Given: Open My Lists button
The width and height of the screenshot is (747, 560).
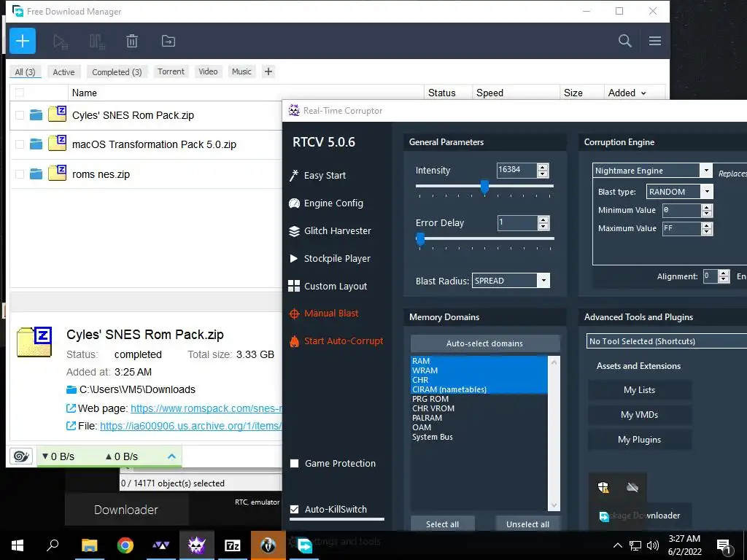Looking at the screenshot, I should pos(639,390).
